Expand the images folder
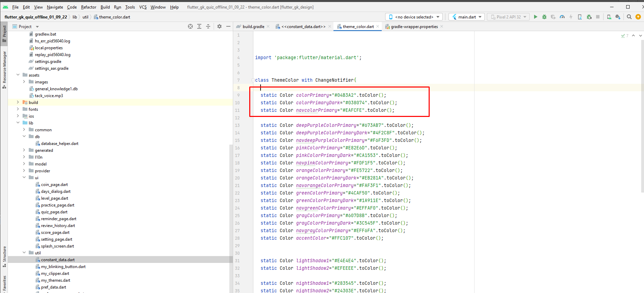Screen dimensions: 644x293 click(x=24, y=82)
